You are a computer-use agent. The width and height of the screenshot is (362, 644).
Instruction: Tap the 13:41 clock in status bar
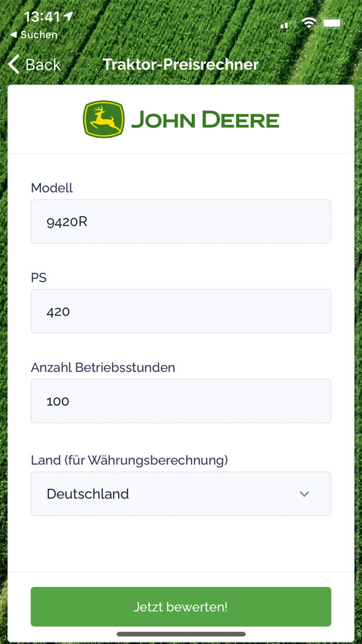(x=42, y=17)
